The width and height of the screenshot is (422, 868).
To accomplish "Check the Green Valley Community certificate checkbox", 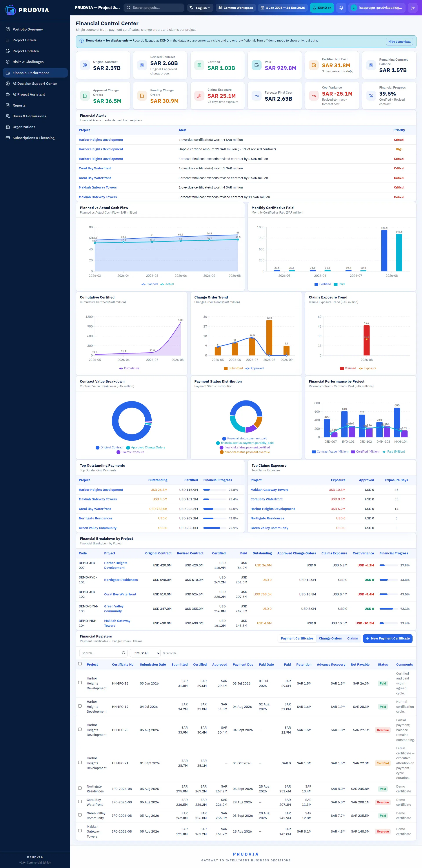I will (80, 815).
